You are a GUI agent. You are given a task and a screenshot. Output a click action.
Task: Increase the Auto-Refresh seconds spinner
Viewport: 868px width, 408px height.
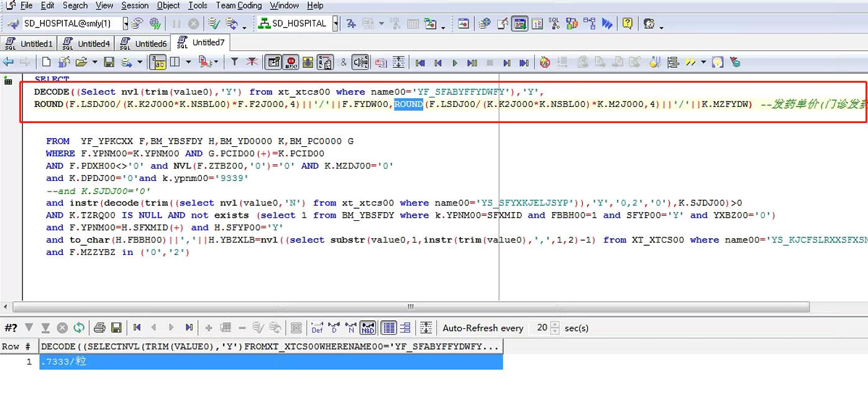(x=555, y=325)
